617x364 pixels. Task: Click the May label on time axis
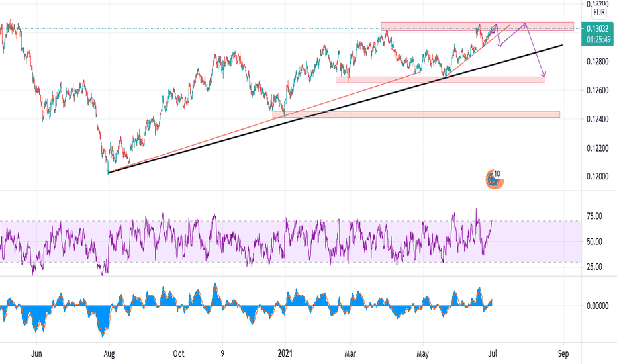pos(422,354)
